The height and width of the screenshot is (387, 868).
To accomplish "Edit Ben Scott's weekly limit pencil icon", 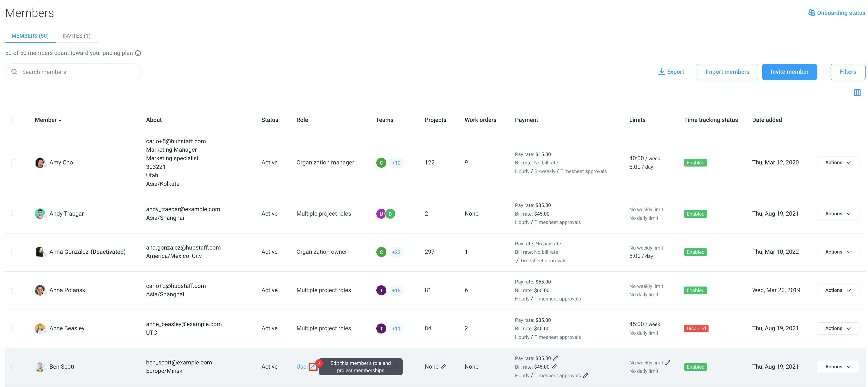I will pyautogui.click(x=668, y=363).
